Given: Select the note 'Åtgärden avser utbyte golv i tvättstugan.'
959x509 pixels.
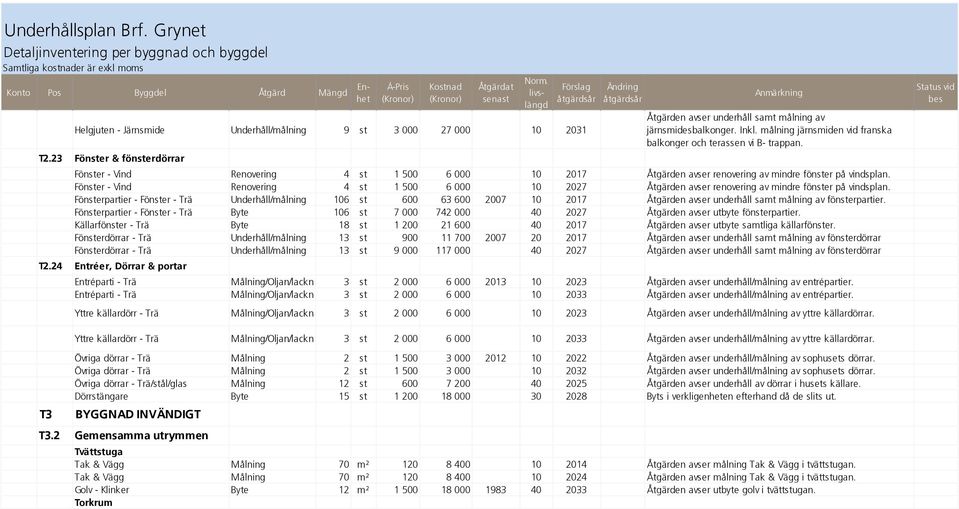Looking at the screenshot, I should click(731, 490).
